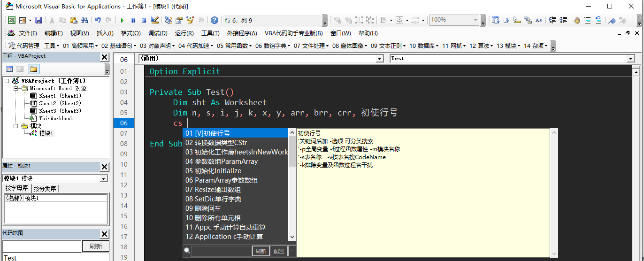Viewport: 644px width, 261px height.
Task: Choose 05 初始化Initialize in the suggestion list
Action: click(235, 171)
